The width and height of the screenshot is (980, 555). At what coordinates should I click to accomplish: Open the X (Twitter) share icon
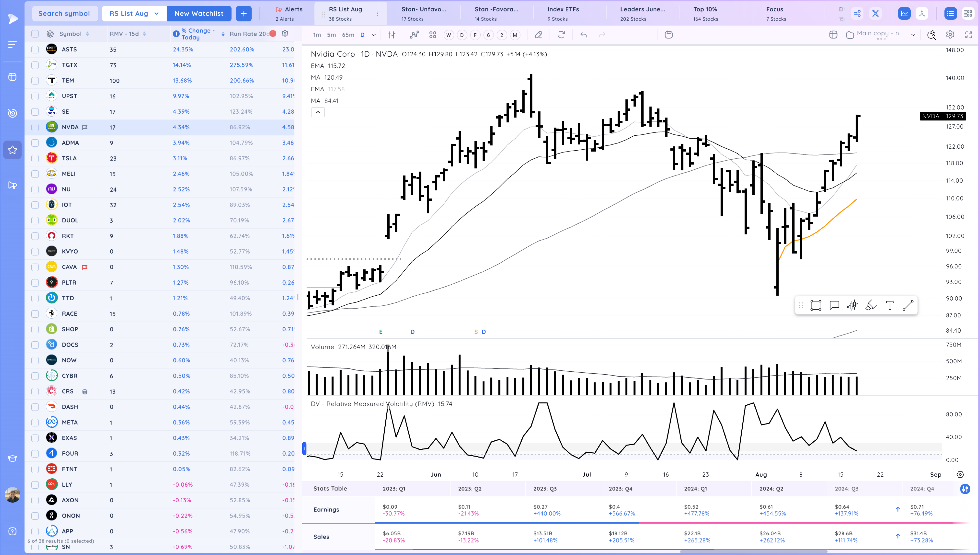coord(876,13)
